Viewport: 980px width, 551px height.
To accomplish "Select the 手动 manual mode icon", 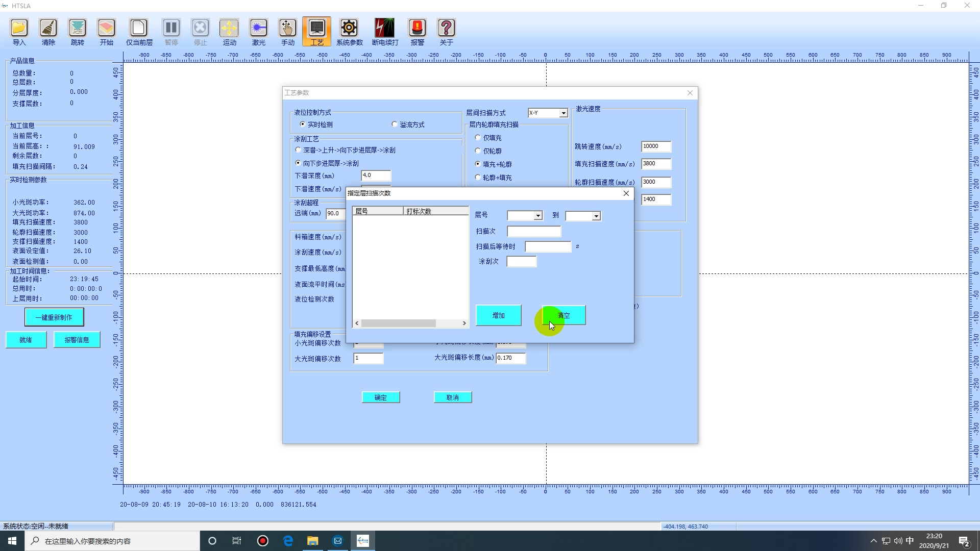I will tap(287, 32).
